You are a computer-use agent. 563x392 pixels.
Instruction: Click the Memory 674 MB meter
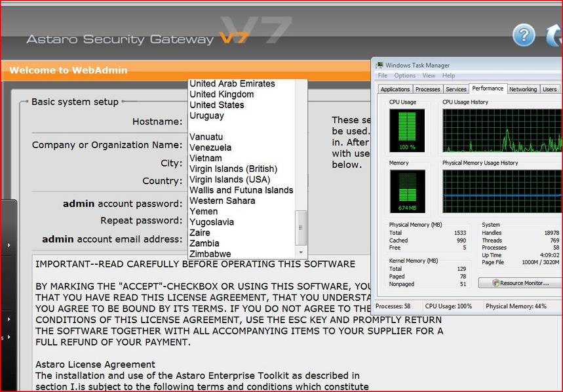pyautogui.click(x=407, y=191)
